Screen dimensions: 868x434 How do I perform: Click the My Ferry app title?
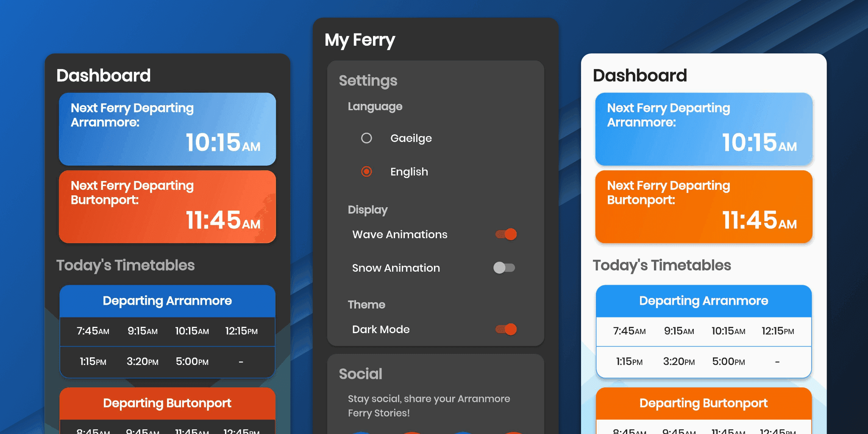[359, 39]
